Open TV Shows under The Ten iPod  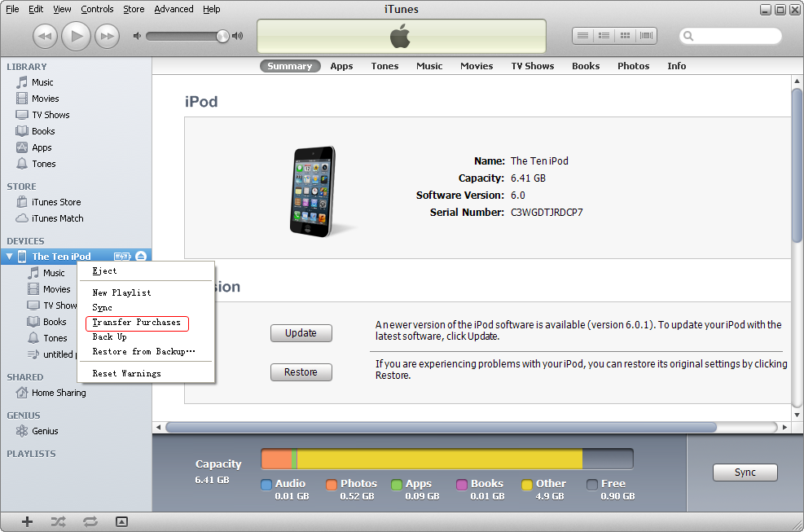pyautogui.click(x=52, y=306)
